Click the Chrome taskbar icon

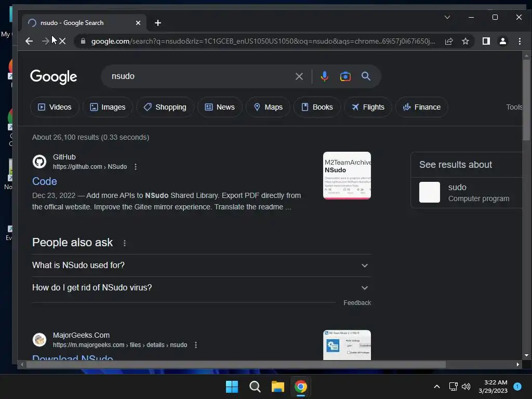(x=300, y=387)
